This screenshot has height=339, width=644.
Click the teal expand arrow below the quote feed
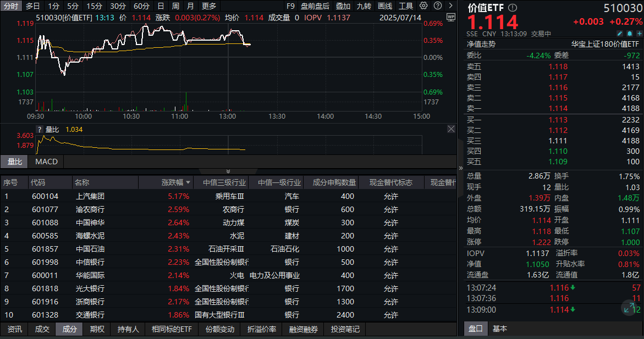[629, 309]
